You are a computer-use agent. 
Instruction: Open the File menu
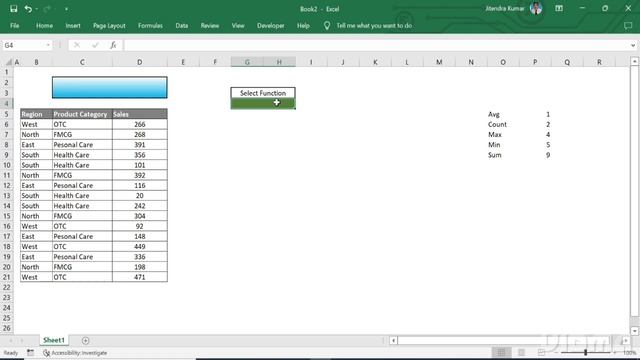[x=15, y=25]
